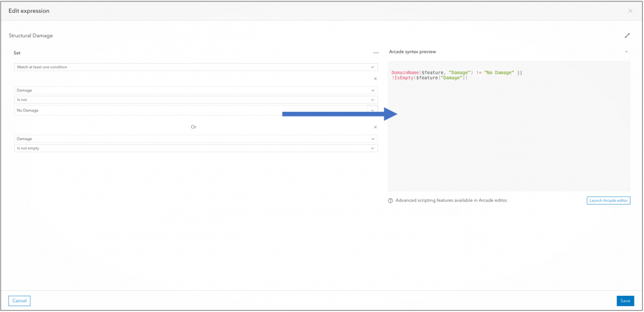Close the Edit expression dialog
The height and width of the screenshot is (312, 644).
pos(630,11)
